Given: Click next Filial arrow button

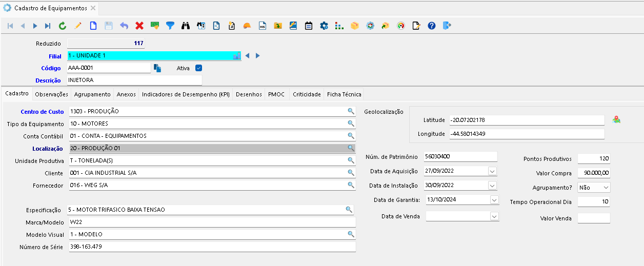Looking at the screenshot, I should 258,56.
